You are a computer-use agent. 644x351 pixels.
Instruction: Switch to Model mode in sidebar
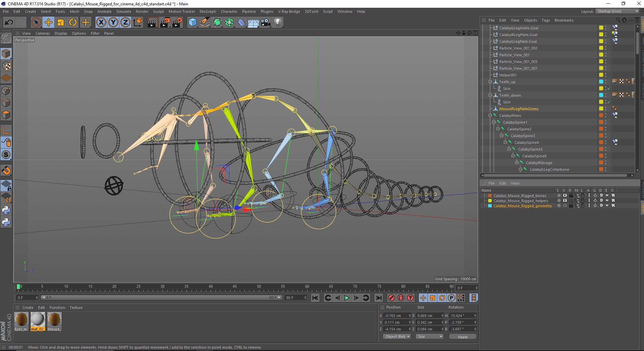[x=6, y=54]
